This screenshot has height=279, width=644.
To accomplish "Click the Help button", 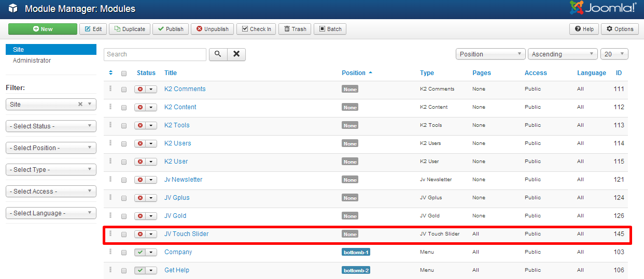I will [584, 29].
